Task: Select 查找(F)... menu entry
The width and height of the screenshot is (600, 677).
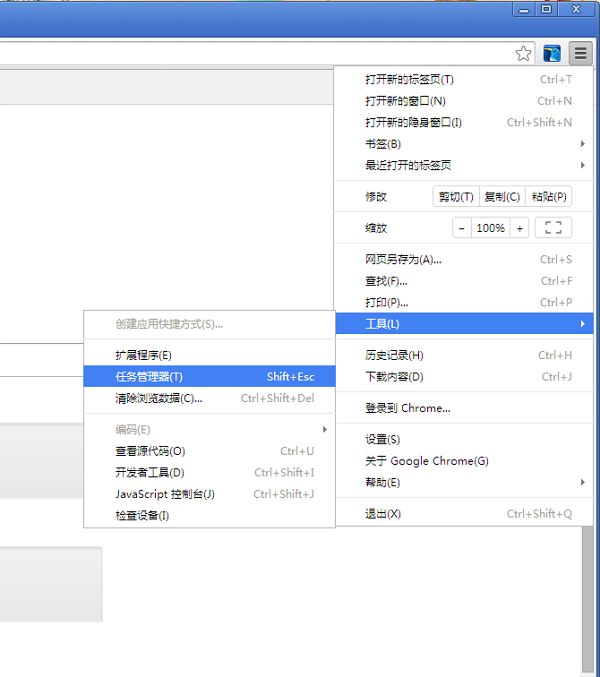Action: pyautogui.click(x=464, y=281)
